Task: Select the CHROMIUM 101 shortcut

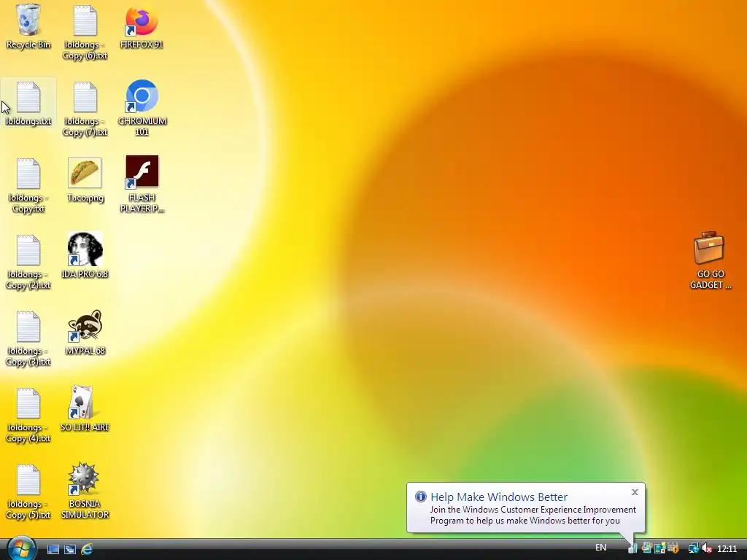Action: tap(142, 108)
